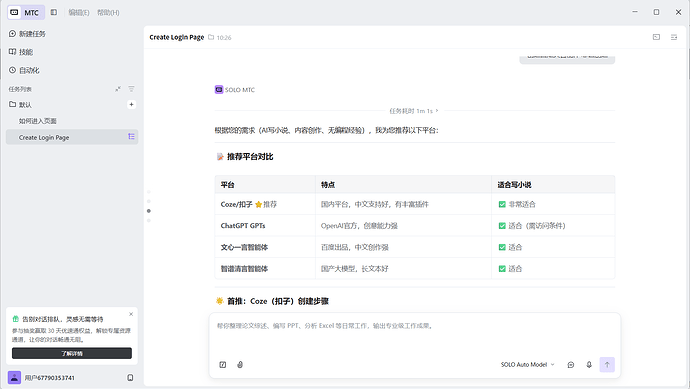This screenshot has width=690, height=389.
Task: Jump to the active conversation navigation dot
Action: pos(149,211)
